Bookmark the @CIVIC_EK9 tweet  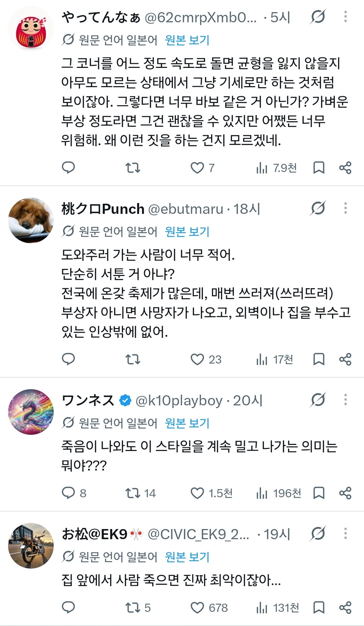[319, 608]
